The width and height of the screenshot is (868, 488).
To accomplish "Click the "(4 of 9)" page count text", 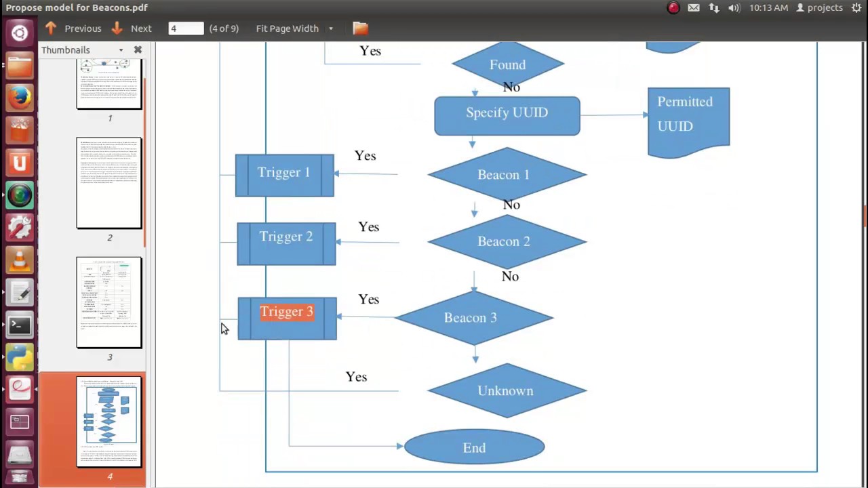I will point(224,28).
